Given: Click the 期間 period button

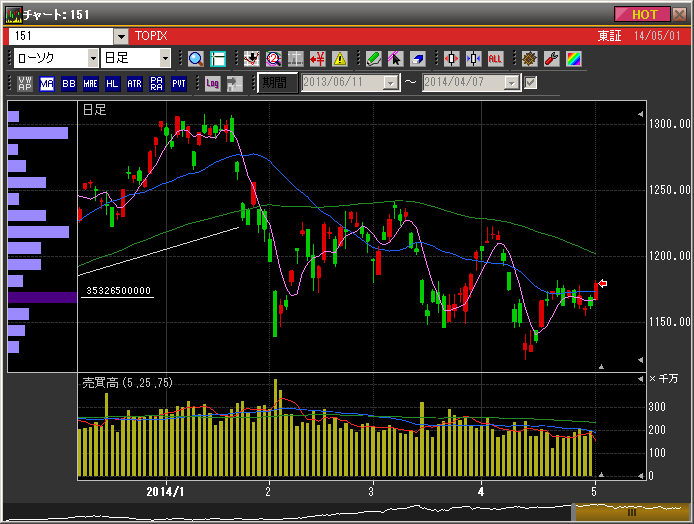Looking at the screenshot, I should (x=276, y=83).
